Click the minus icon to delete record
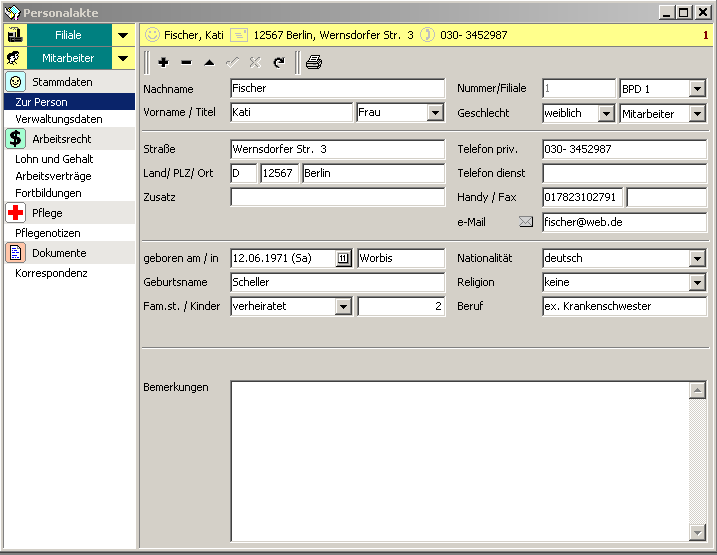This screenshot has height=555, width=717. coord(186,62)
